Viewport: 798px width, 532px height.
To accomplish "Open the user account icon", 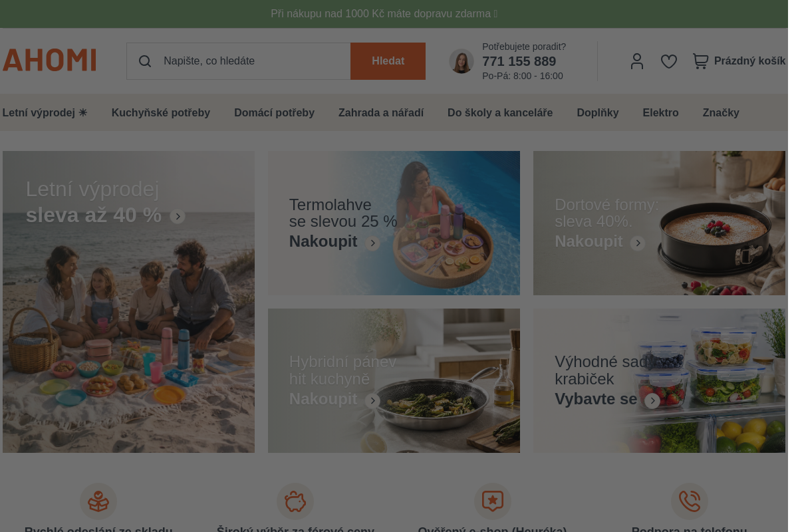I will click(637, 61).
